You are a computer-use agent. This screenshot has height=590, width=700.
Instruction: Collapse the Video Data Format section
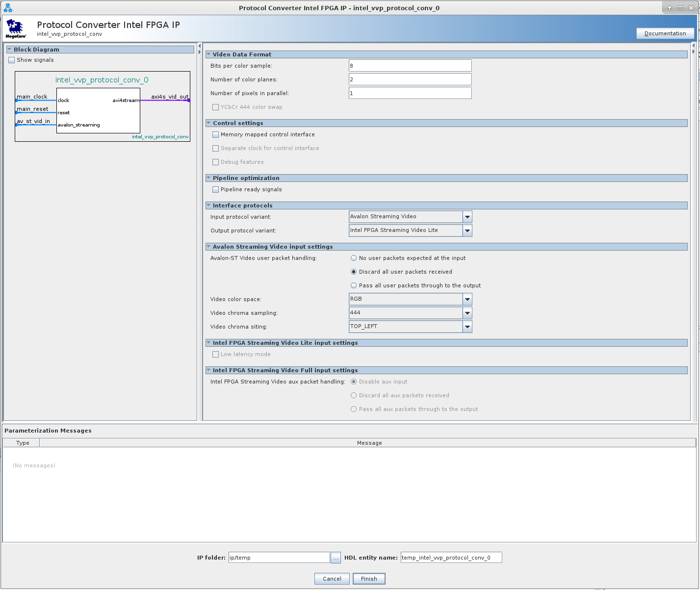(208, 54)
